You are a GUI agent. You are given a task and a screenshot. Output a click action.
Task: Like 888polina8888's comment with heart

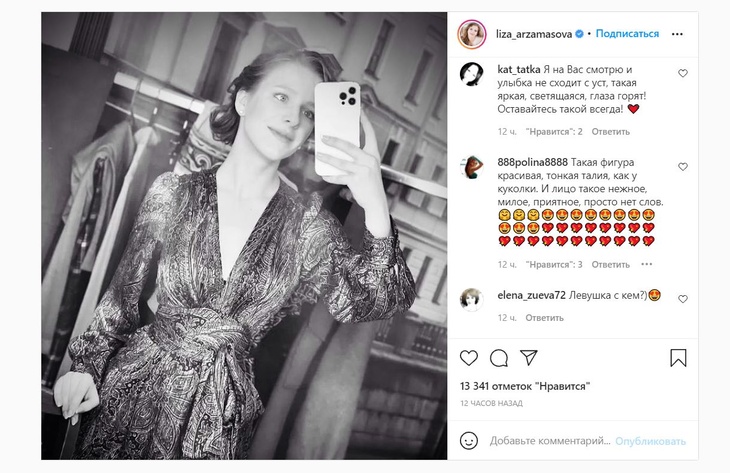(x=683, y=167)
